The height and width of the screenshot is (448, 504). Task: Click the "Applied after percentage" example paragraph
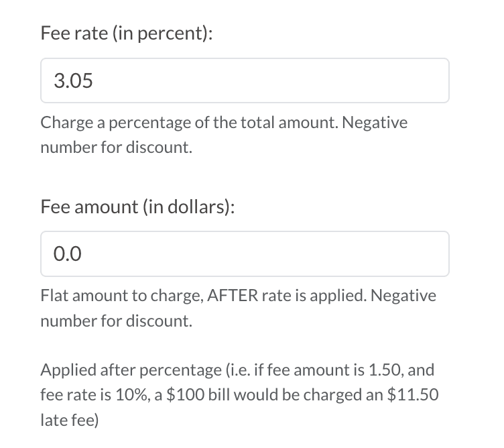[239, 394]
